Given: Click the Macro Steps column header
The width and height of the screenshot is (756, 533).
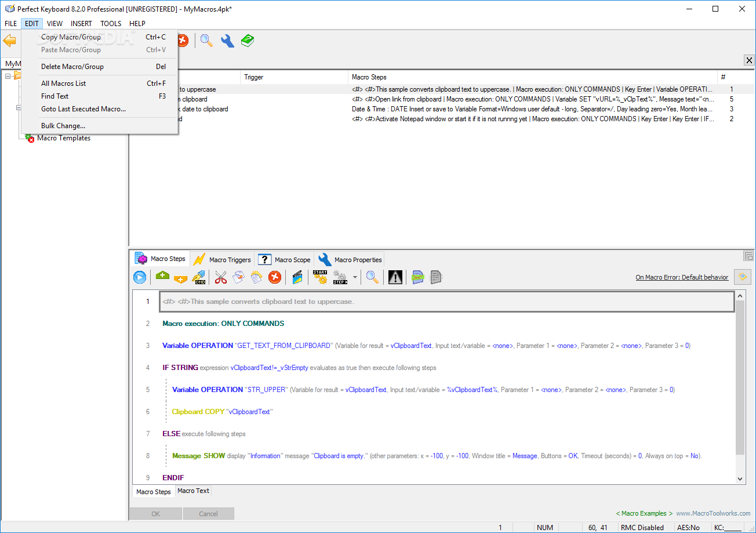Looking at the screenshot, I should 532,77.
